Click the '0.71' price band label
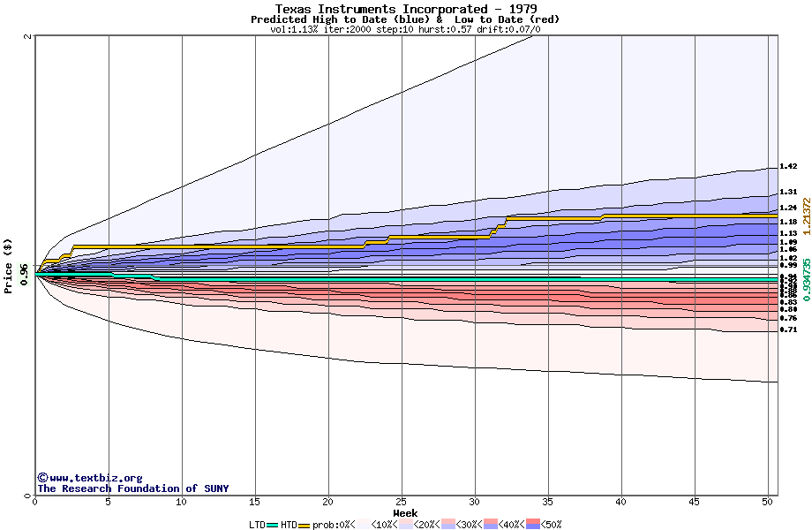This screenshot has height=530, width=812. click(x=788, y=329)
